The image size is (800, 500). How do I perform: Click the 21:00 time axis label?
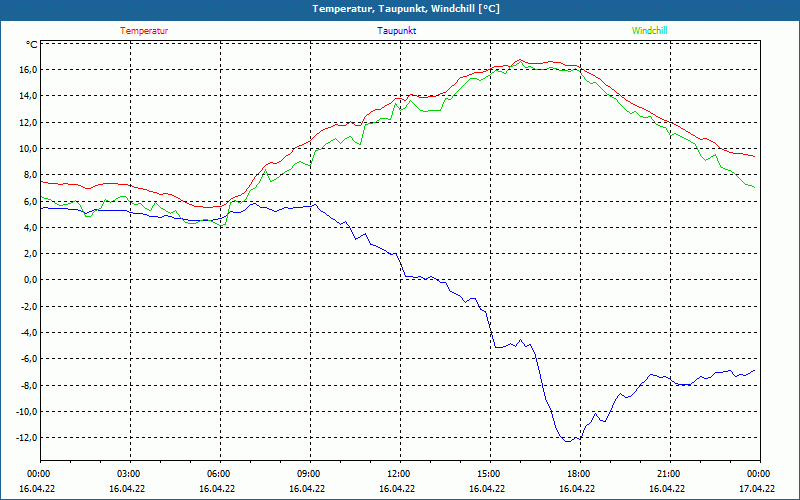670,474
